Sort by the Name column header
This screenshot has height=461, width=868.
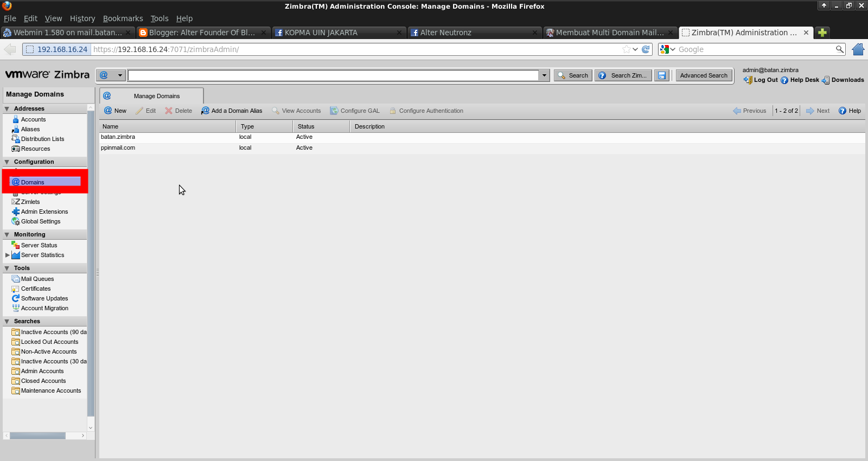[x=167, y=126]
